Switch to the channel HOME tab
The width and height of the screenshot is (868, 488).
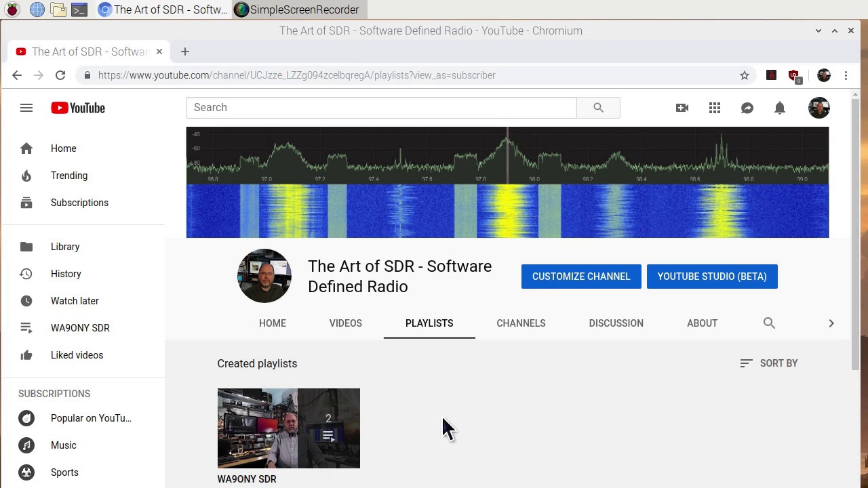pyautogui.click(x=273, y=323)
